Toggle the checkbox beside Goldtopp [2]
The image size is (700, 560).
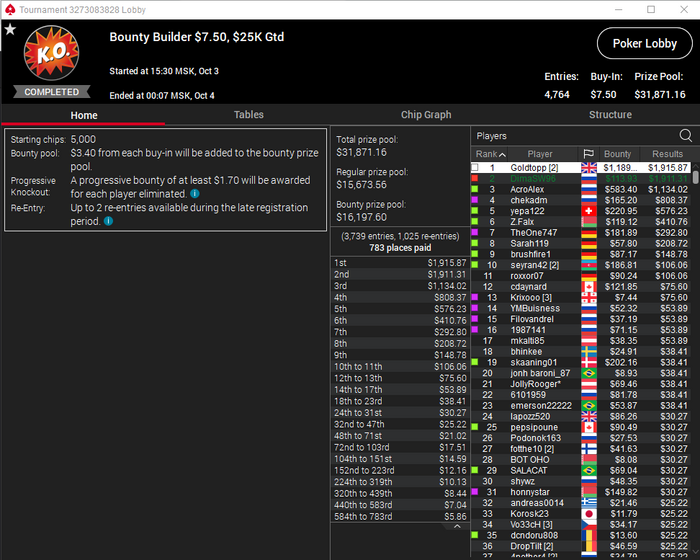475,168
